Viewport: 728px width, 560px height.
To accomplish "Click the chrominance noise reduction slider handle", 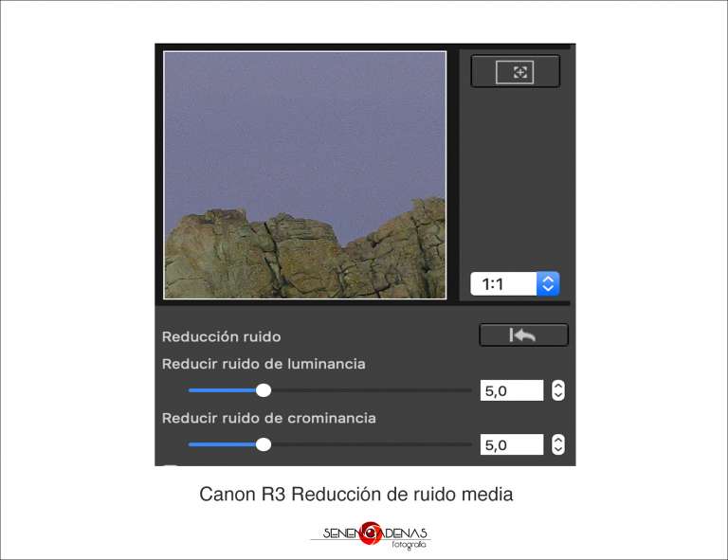I will click(264, 444).
